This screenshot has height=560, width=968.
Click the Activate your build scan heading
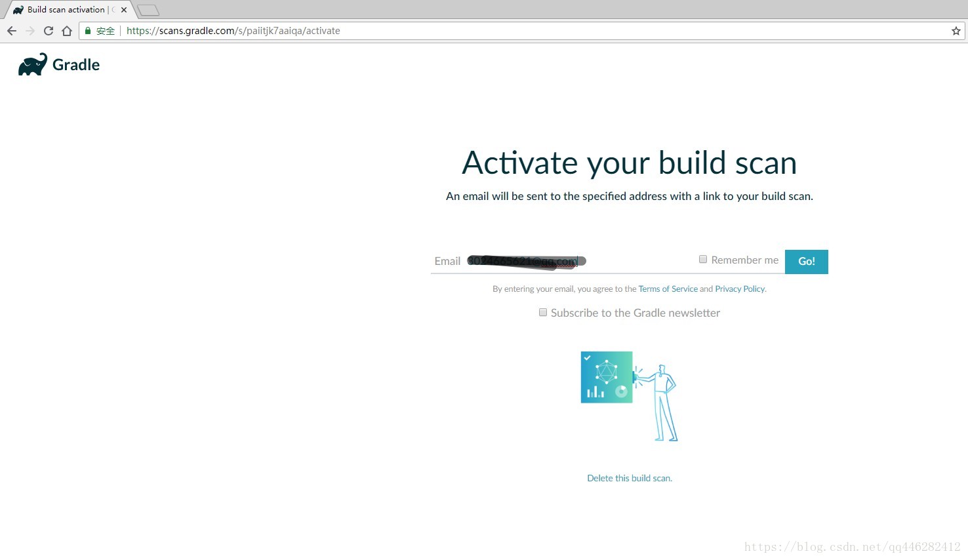pyautogui.click(x=630, y=163)
